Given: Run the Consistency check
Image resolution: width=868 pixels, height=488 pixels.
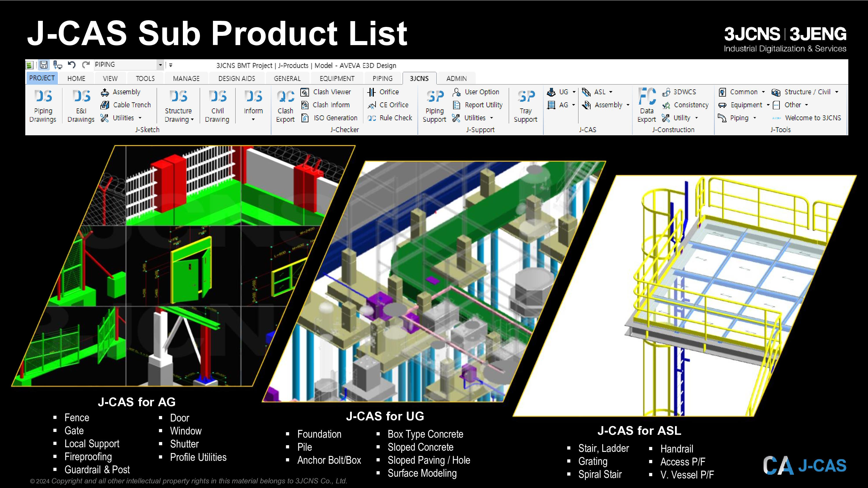Looking at the screenshot, I should (685, 105).
